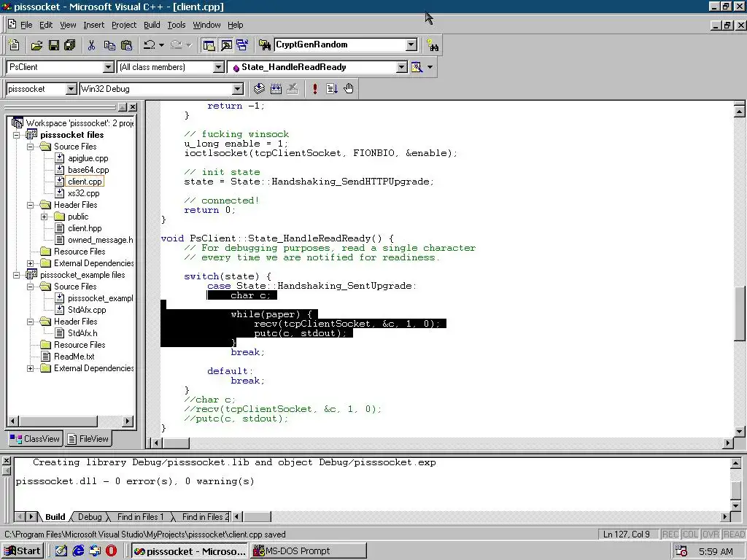This screenshot has height=560, width=747.
Task: Click the Go debug icon
Action: tap(332, 88)
